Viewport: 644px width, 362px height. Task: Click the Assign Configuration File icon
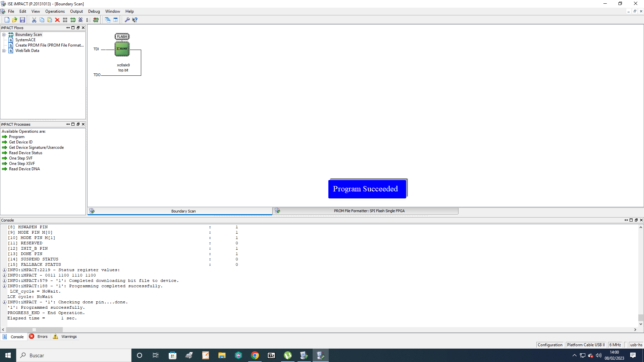point(96,20)
